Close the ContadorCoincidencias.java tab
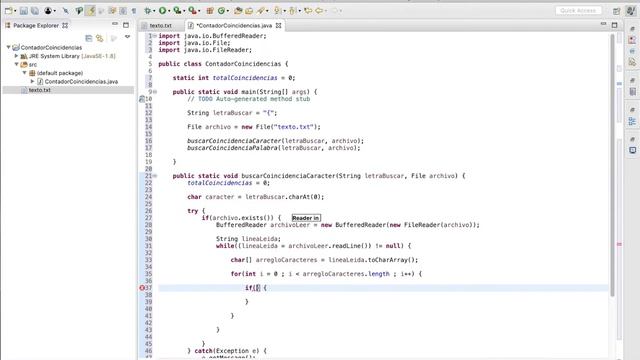 tap(278, 25)
